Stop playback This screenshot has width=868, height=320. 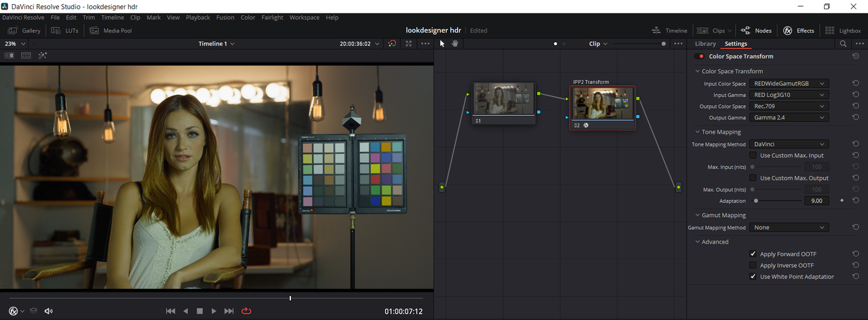point(200,311)
